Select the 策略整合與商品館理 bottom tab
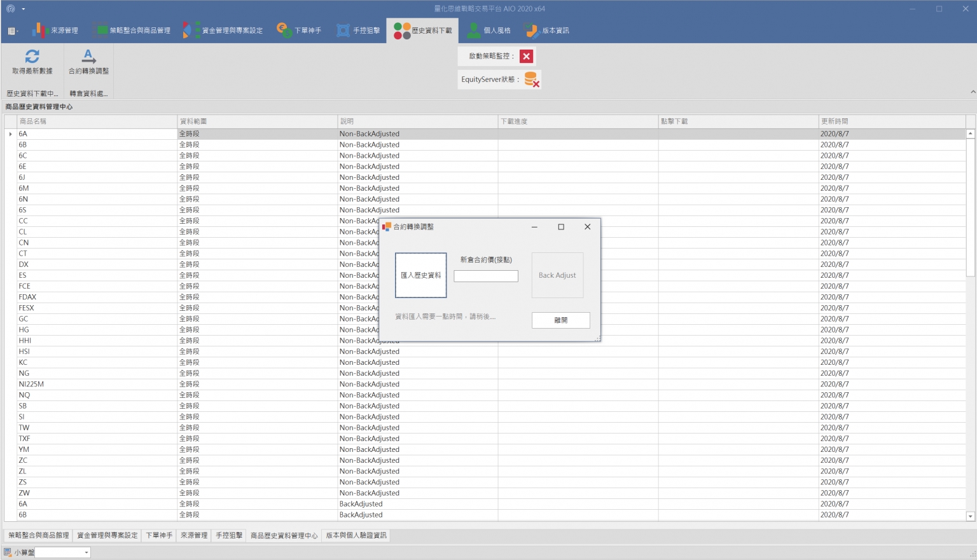The width and height of the screenshot is (977, 560). click(x=38, y=535)
